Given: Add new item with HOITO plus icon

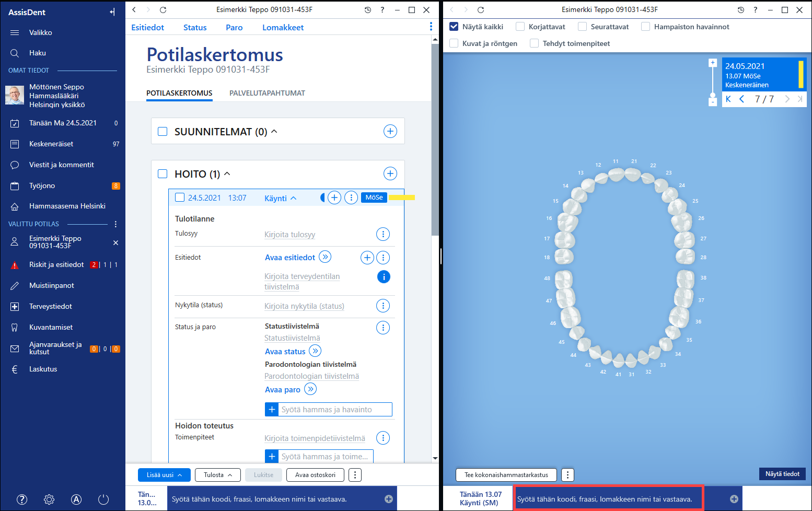Looking at the screenshot, I should [390, 173].
